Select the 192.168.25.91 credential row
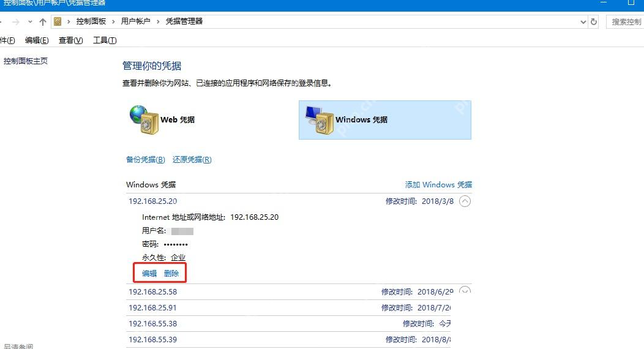Image resolution: width=644 pixels, height=349 pixels. click(288, 308)
